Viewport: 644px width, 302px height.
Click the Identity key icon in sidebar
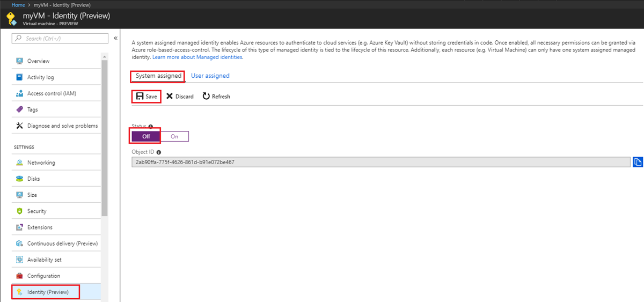(x=19, y=292)
